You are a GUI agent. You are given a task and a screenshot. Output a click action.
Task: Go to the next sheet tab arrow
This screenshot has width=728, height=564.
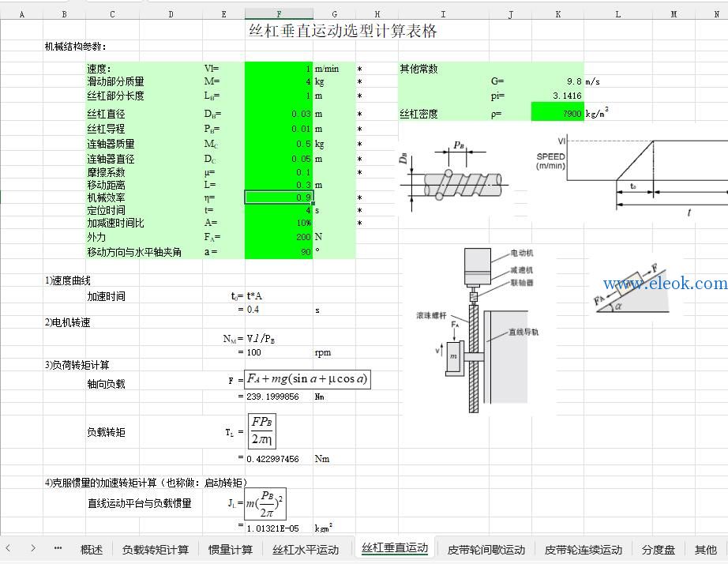click(x=33, y=549)
